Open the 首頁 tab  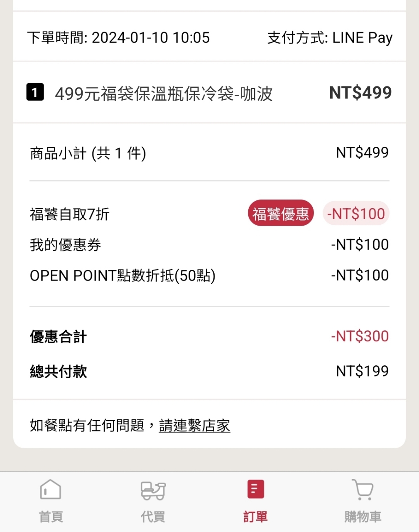[51, 517]
